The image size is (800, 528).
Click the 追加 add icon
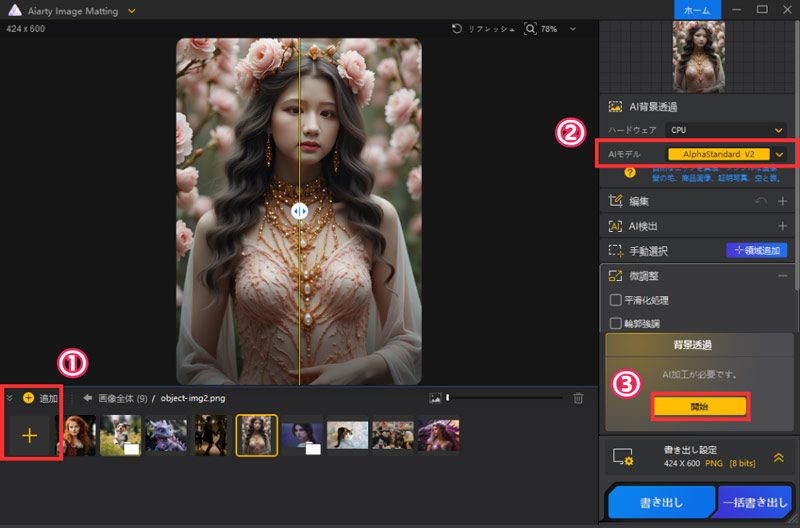coord(29,398)
